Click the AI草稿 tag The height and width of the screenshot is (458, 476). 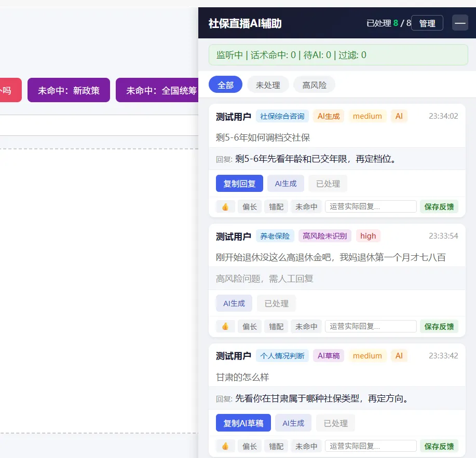[x=329, y=356]
